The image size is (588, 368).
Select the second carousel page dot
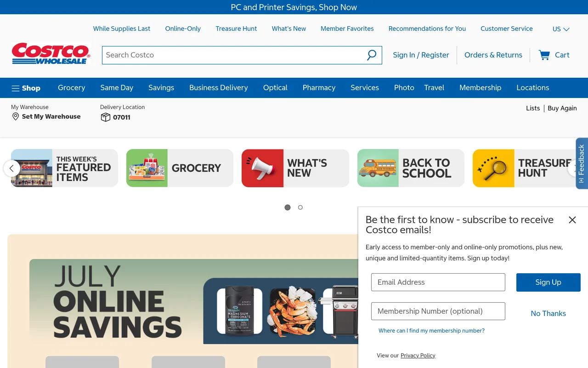(x=300, y=207)
